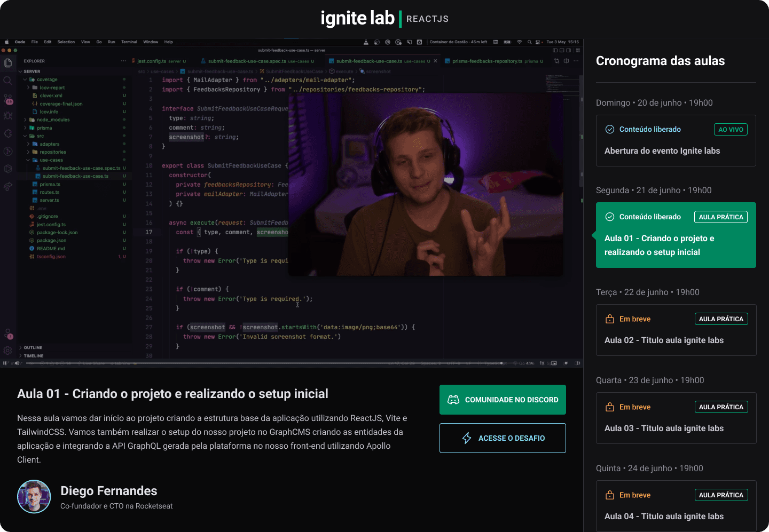Open Source Control icon with the badge
Image resolution: width=769 pixels, height=532 pixels.
(x=8, y=99)
